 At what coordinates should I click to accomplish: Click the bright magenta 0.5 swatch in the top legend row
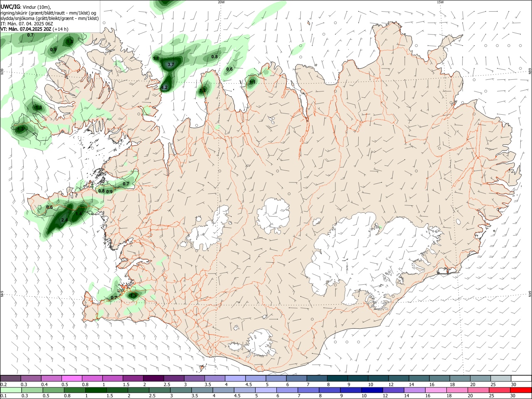coord(72,378)
